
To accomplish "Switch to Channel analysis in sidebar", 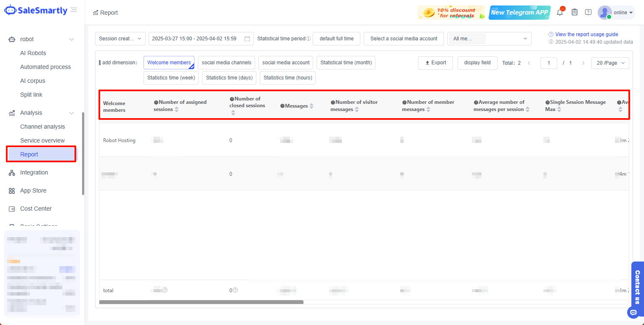I will pos(42,126).
